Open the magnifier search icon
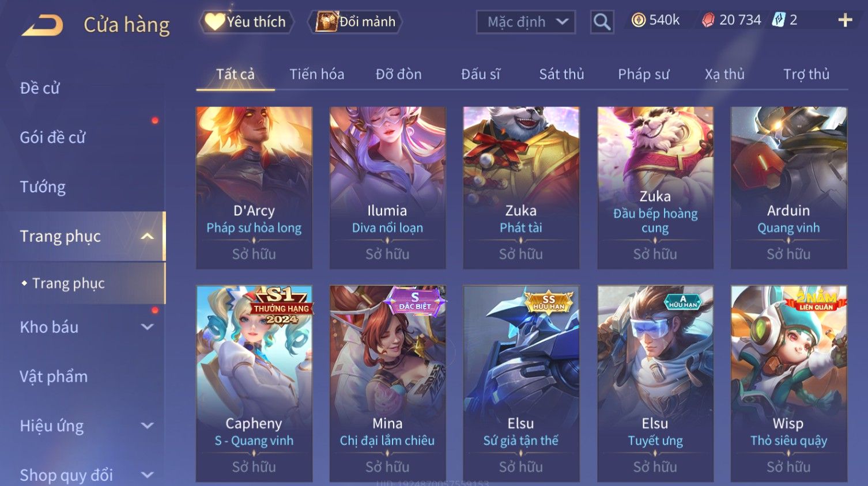The width and height of the screenshot is (868, 486). pyautogui.click(x=602, y=22)
